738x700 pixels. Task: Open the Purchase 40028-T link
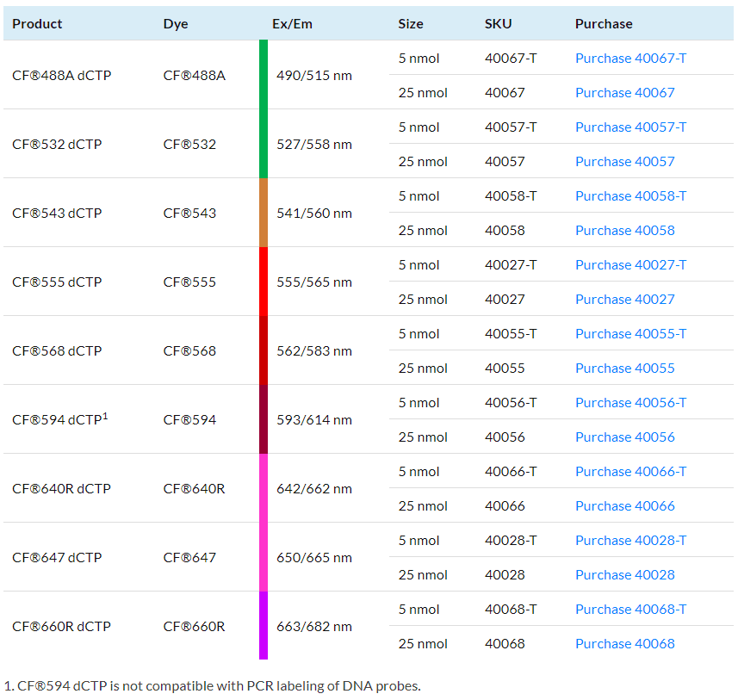click(x=630, y=541)
